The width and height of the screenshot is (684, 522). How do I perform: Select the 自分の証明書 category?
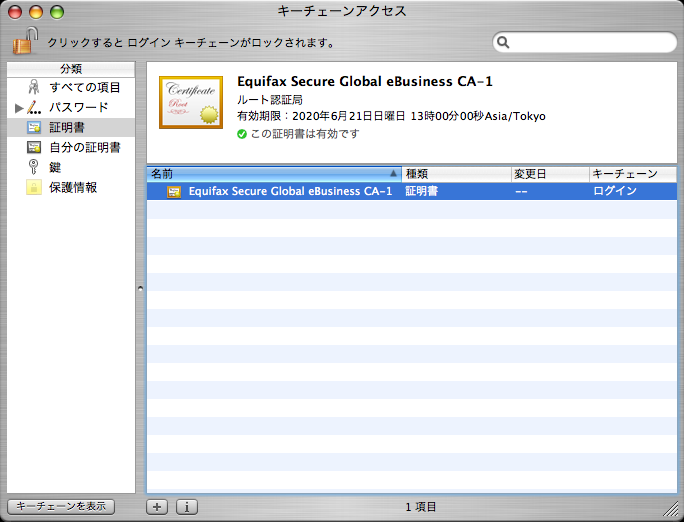pos(71,147)
